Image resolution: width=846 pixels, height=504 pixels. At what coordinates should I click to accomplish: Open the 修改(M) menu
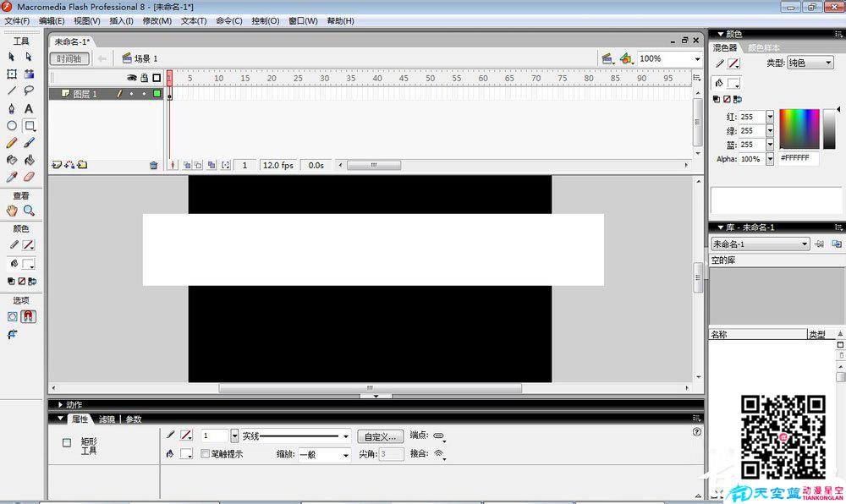point(157,21)
